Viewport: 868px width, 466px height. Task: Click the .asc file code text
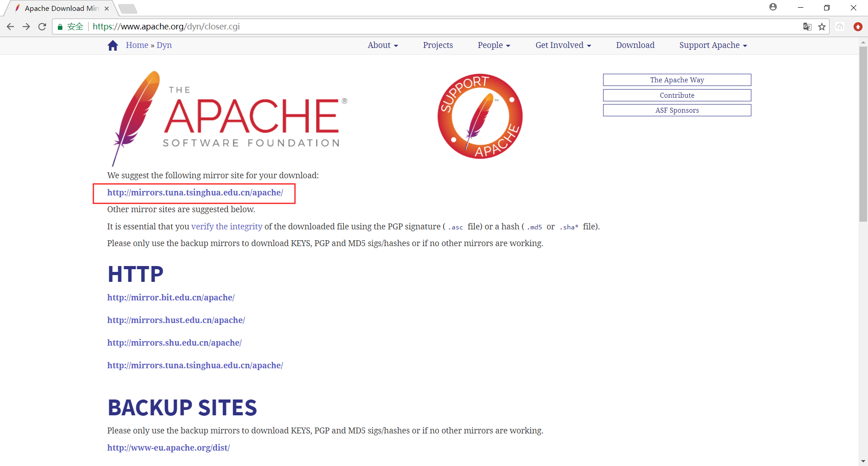[455, 227]
